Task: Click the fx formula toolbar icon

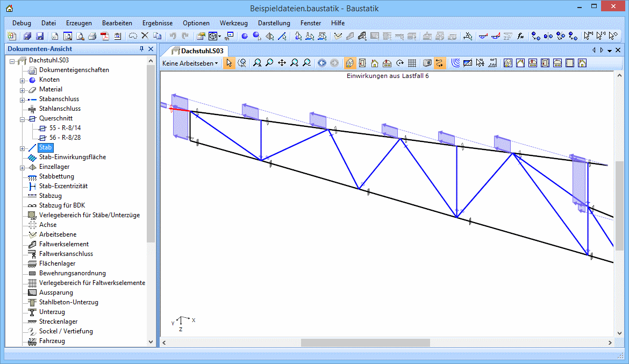Action: [520, 36]
